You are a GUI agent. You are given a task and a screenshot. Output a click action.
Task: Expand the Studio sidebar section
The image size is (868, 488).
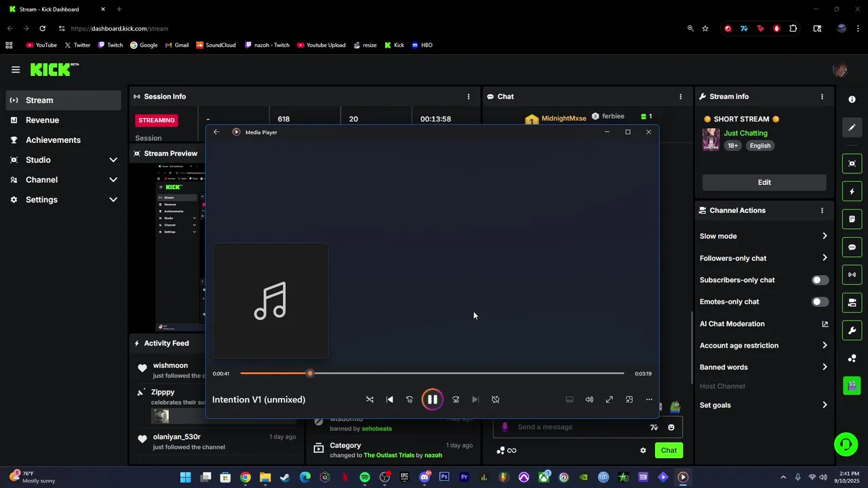coord(64,160)
